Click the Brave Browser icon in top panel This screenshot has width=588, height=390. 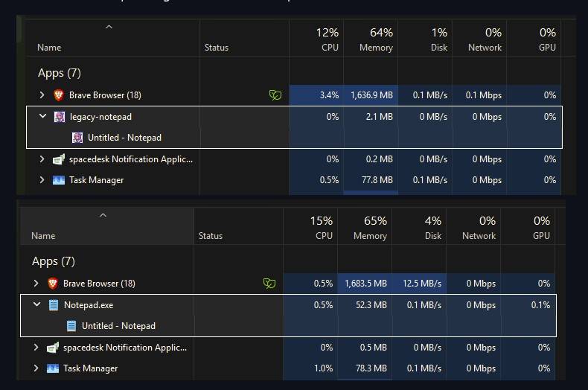59,95
